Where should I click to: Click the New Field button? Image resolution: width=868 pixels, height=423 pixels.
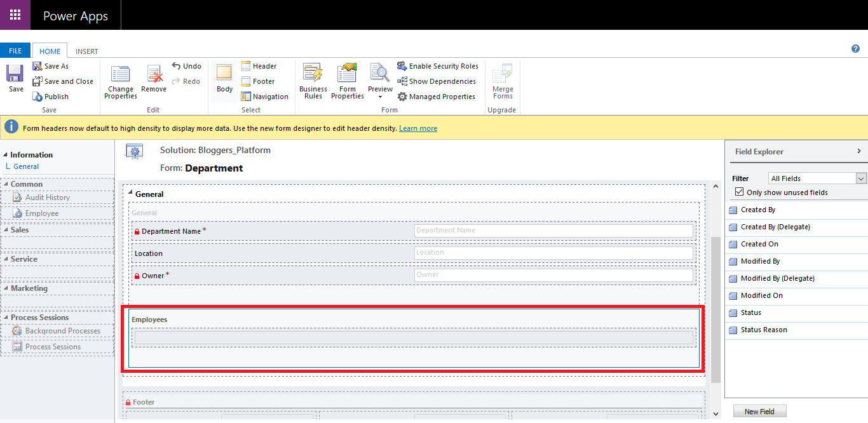pos(759,411)
